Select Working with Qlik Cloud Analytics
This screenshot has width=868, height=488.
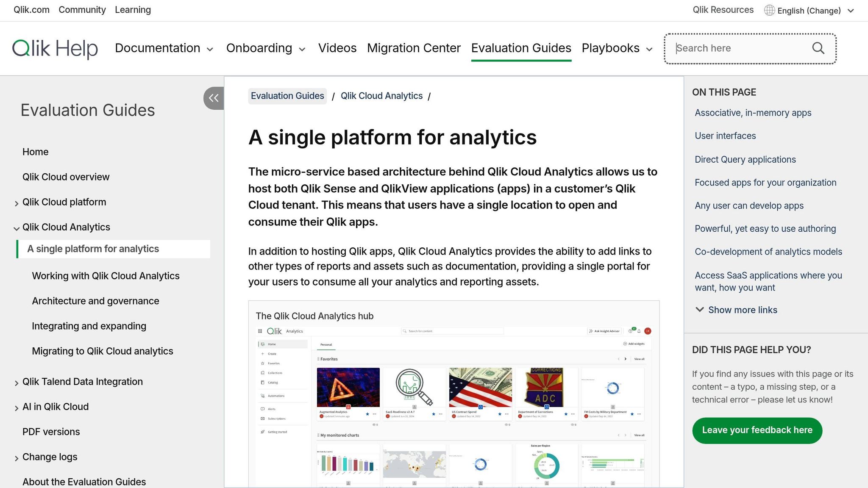(x=106, y=276)
